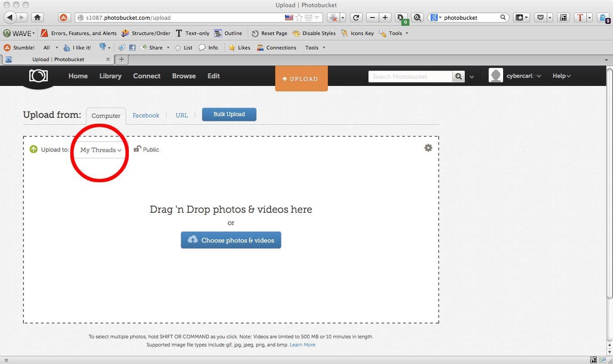Select the URL upload source tab
Screen dimensions: 613x364
click(x=182, y=115)
